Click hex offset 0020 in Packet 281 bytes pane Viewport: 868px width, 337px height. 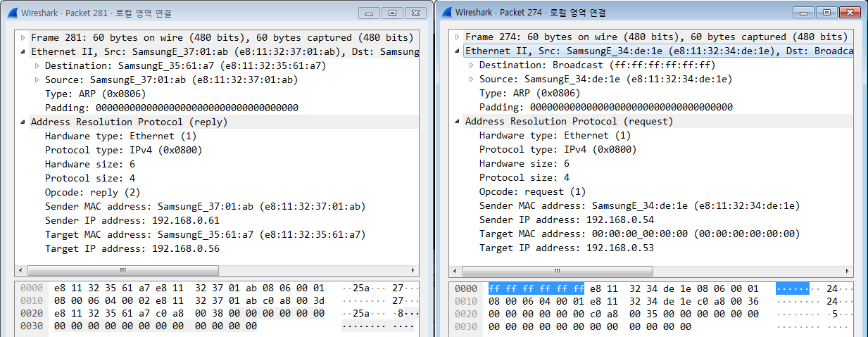(x=32, y=314)
